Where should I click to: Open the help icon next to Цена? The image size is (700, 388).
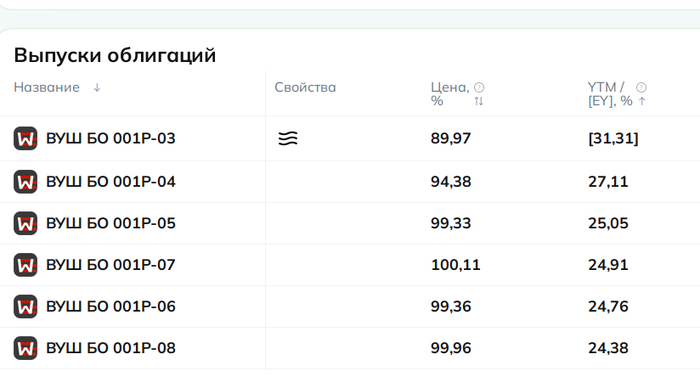tap(479, 87)
